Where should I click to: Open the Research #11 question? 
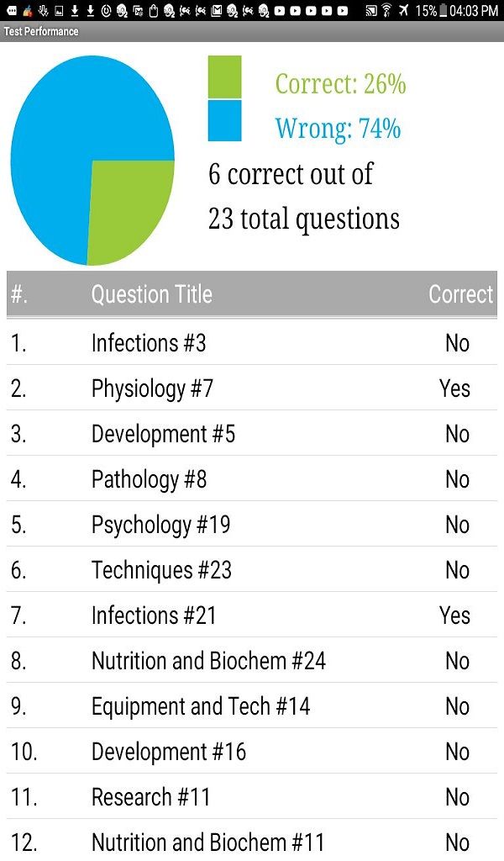(151, 797)
